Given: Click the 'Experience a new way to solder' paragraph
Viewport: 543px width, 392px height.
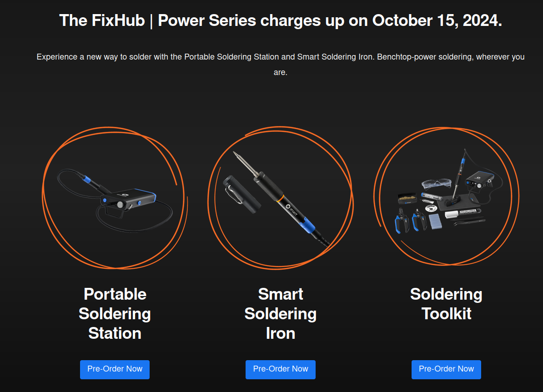Looking at the screenshot, I should (281, 65).
